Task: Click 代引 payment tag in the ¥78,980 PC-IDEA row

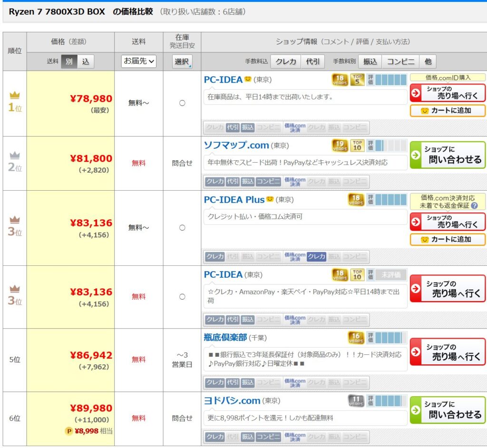Action: pos(233,127)
